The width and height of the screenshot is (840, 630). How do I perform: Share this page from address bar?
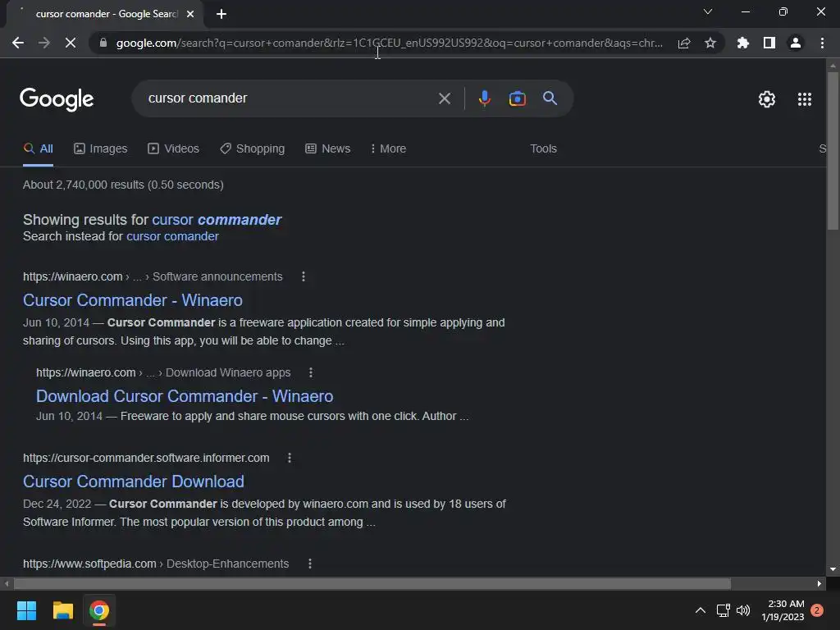[x=684, y=43]
